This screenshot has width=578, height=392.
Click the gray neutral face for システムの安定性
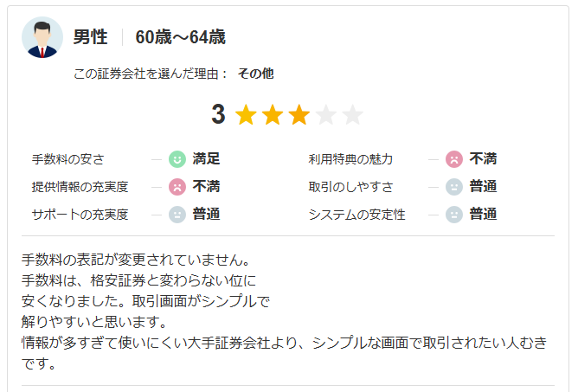[x=453, y=214]
